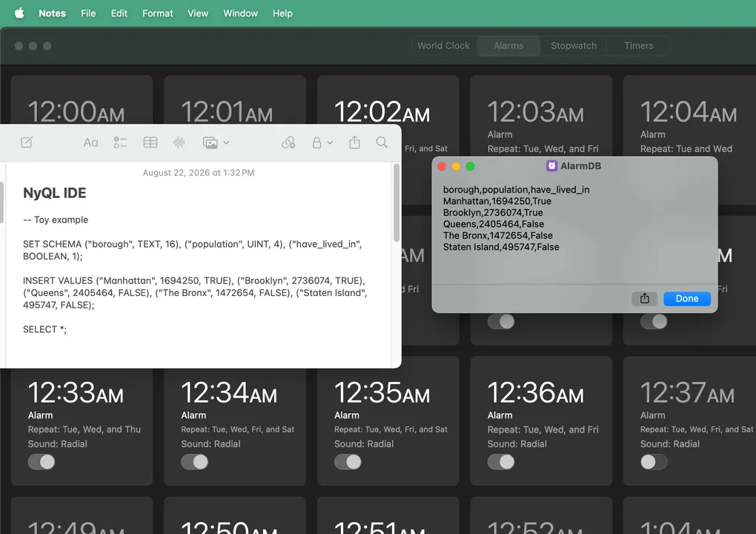This screenshot has width=756, height=534.
Task: Click the share icon in Notes toolbar
Action: pyautogui.click(x=354, y=142)
